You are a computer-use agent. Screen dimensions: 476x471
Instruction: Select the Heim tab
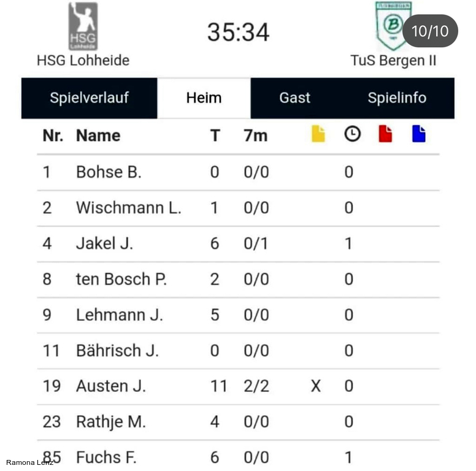coord(204,98)
